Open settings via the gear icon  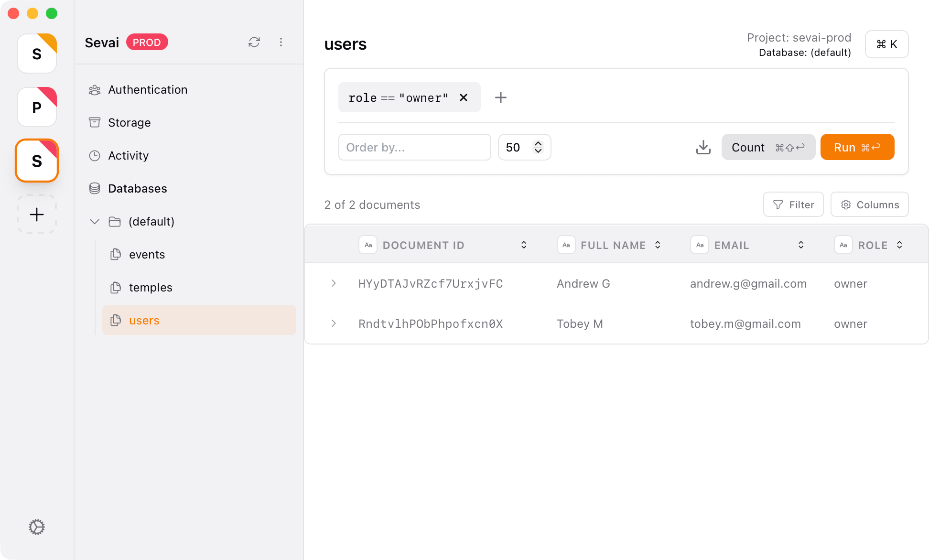click(x=36, y=527)
